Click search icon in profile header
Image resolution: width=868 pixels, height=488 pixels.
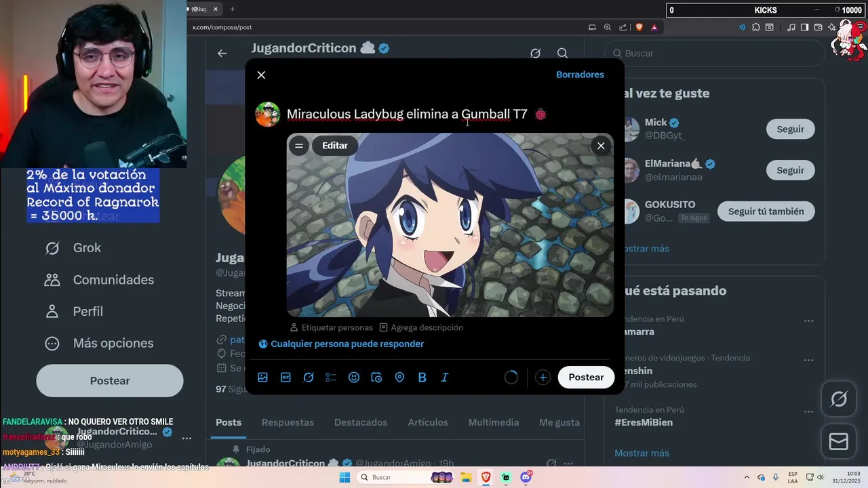[x=562, y=53]
